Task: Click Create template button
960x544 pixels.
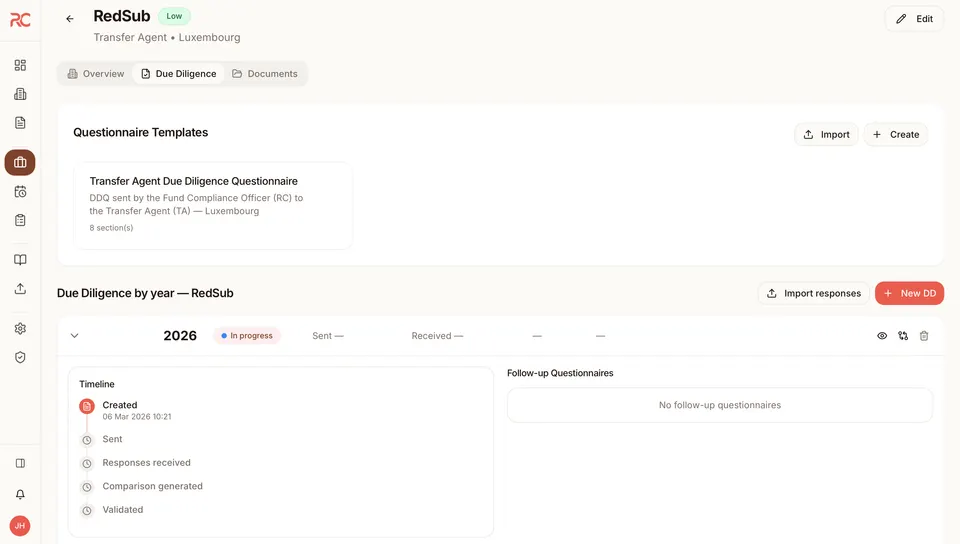Action: click(896, 135)
